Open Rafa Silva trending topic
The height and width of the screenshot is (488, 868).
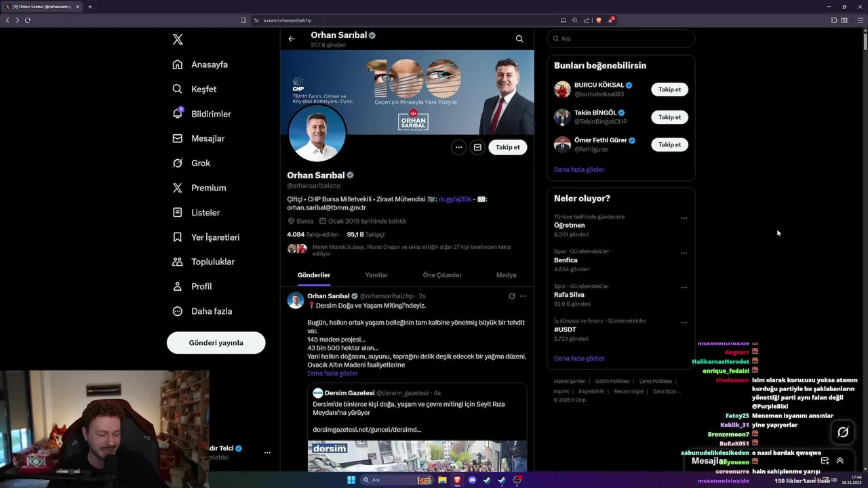569,295
